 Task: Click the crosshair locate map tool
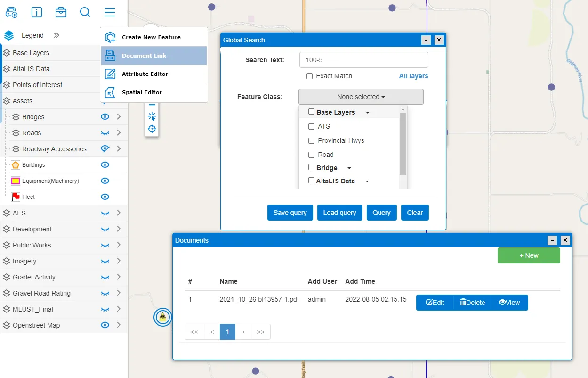pyautogui.click(x=152, y=129)
